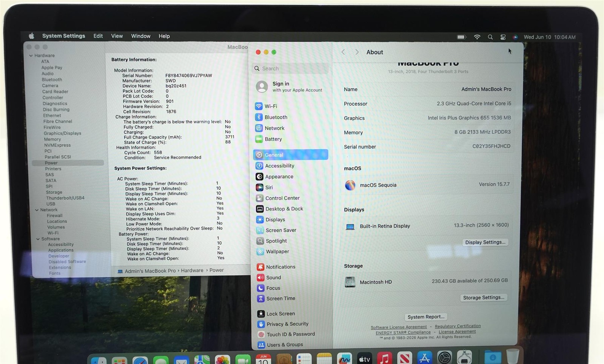Image resolution: width=604 pixels, height=364 pixels.
Task: Open Network settings in sidebar
Action: pos(270,128)
